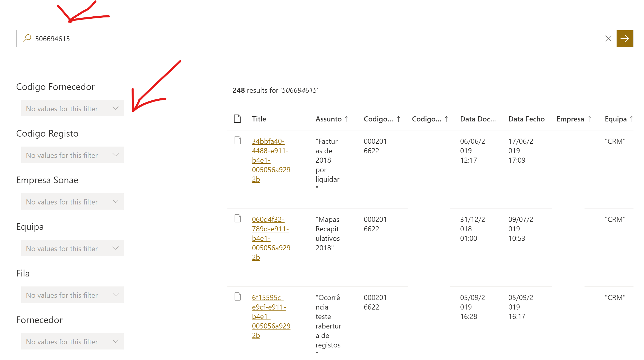
Task: Expand the Fornecedor filter dropdown
Action: tap(72, 341)
